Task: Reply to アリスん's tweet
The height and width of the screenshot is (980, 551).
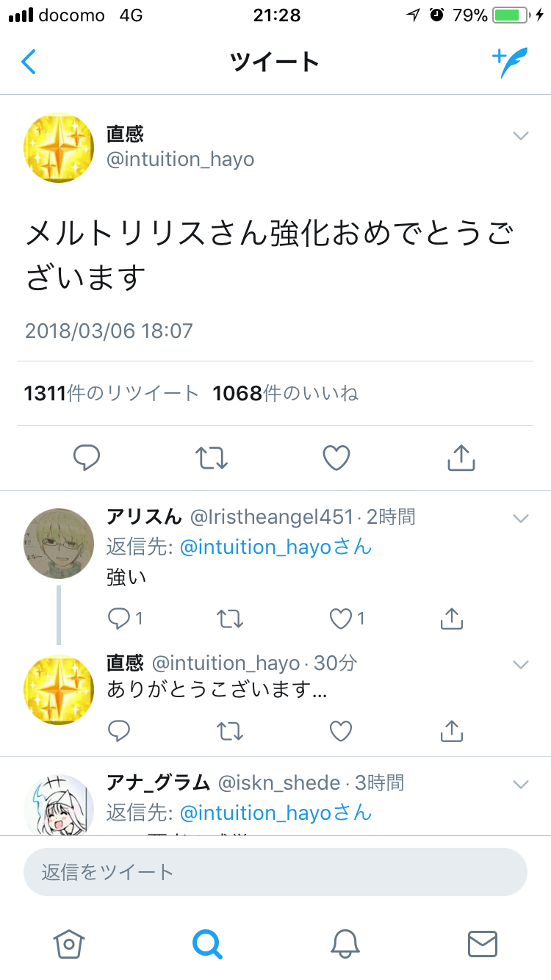Action: [x=118, y=619]
